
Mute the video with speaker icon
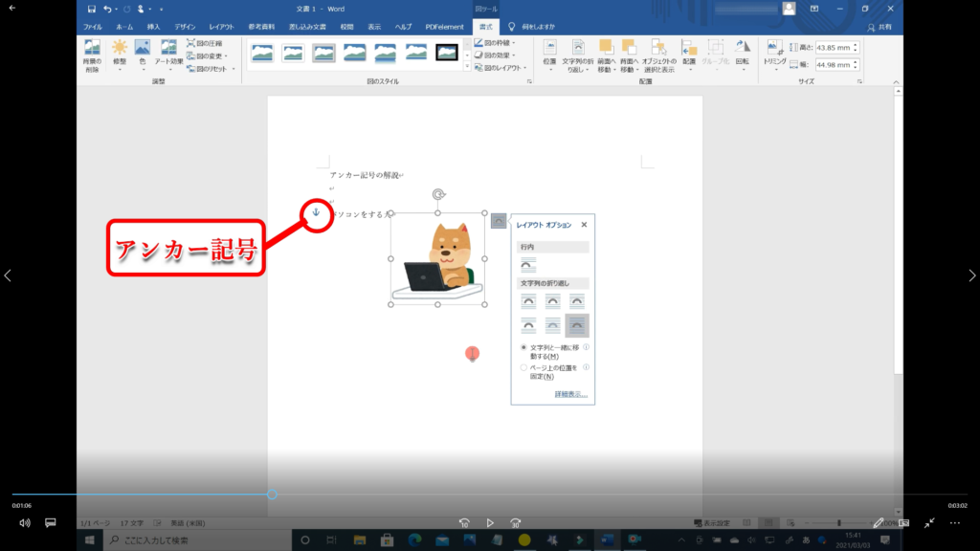(x=25, y=523)
